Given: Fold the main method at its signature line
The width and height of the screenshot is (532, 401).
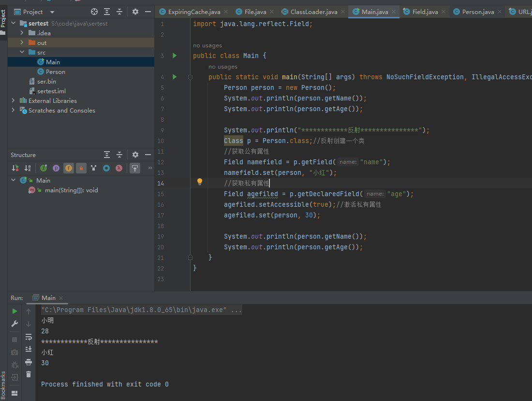Looking at the screenshot, I should pyautogui.click(x=191, y=77).
